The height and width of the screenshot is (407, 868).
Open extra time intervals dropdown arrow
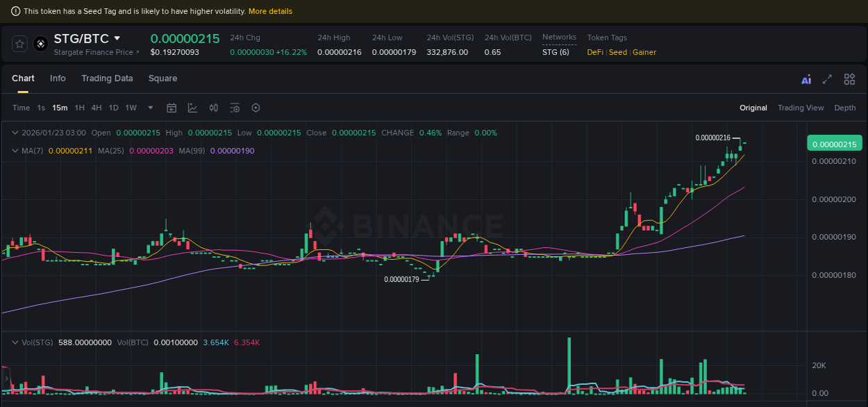(150, 108)
